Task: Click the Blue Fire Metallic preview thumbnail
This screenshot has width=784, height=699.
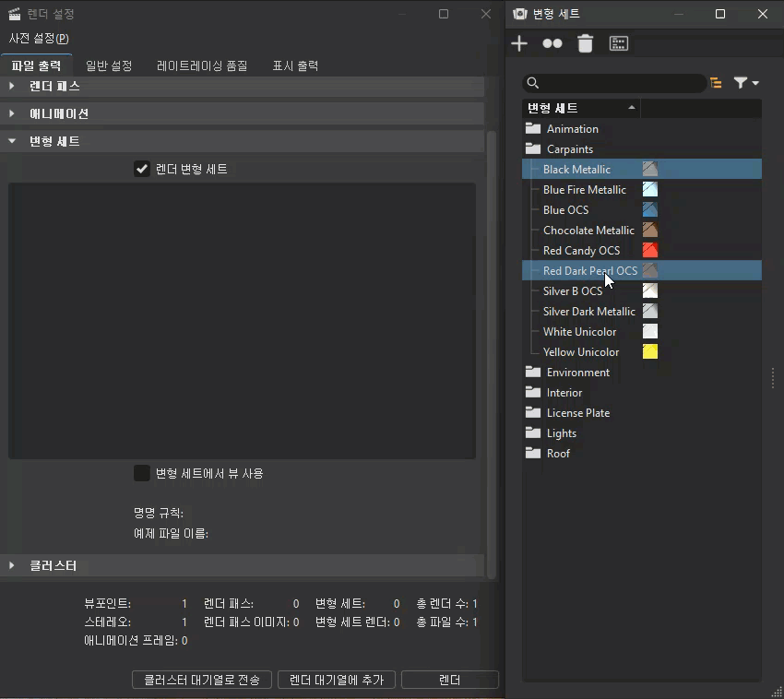Action: pos(650,189)
